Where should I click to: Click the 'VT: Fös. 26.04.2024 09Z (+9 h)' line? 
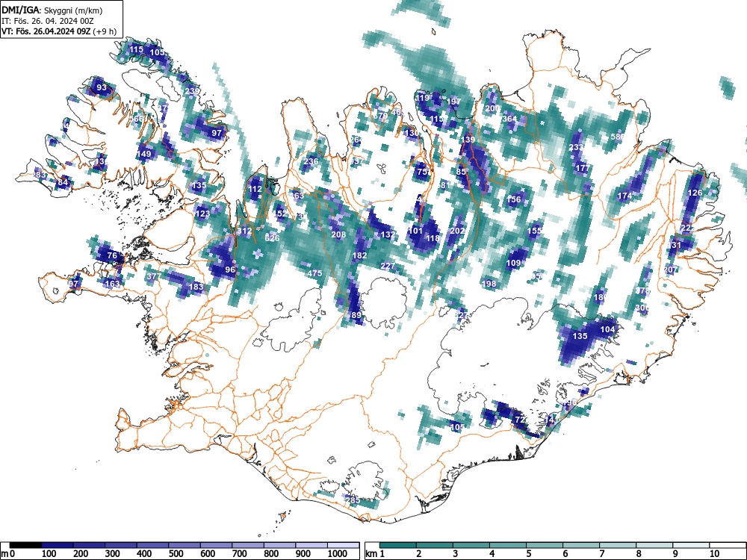58,31
